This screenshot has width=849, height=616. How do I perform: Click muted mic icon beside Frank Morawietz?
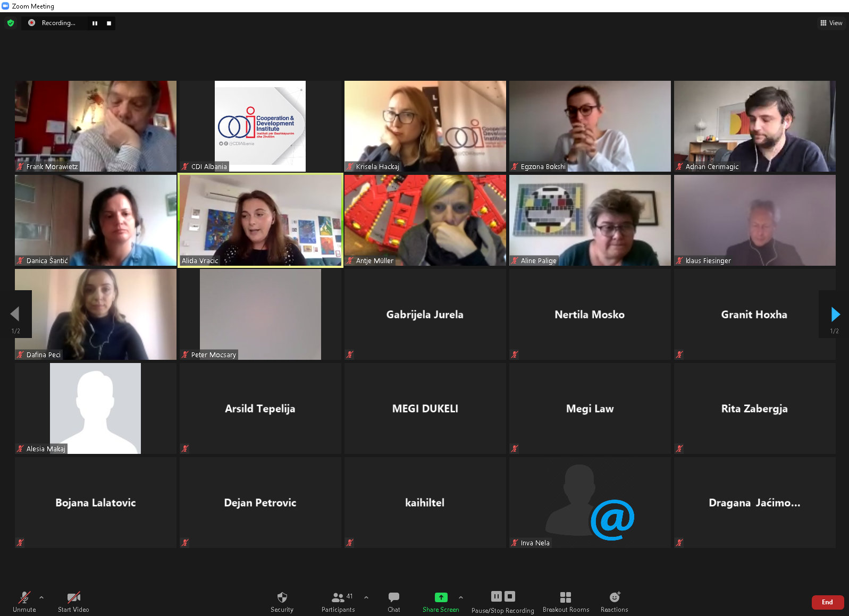point(20,166)
